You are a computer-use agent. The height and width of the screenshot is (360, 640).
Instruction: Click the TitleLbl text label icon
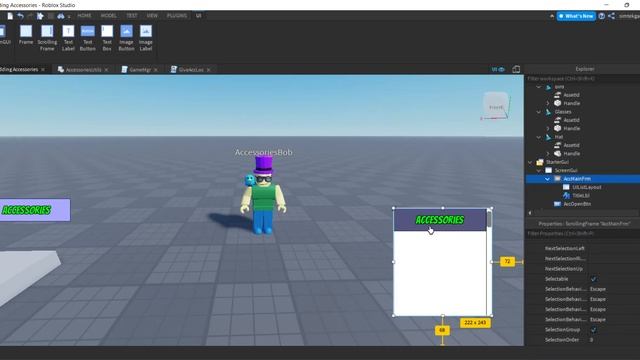click(x=566, y=196)
